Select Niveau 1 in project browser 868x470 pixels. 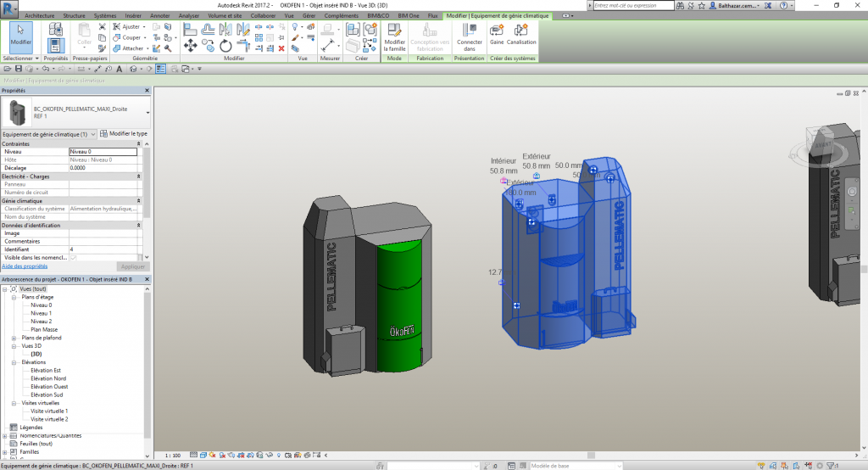point(42,313)
